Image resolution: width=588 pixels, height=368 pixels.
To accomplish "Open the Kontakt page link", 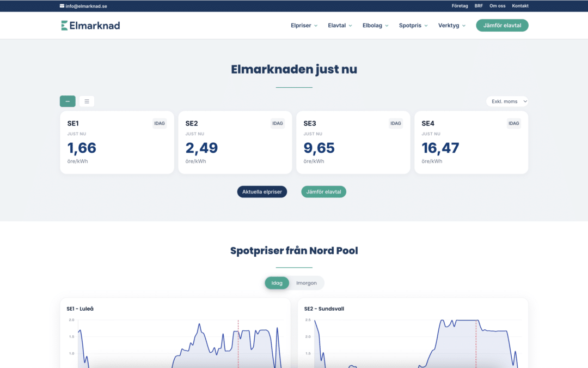I will point(520,5).
